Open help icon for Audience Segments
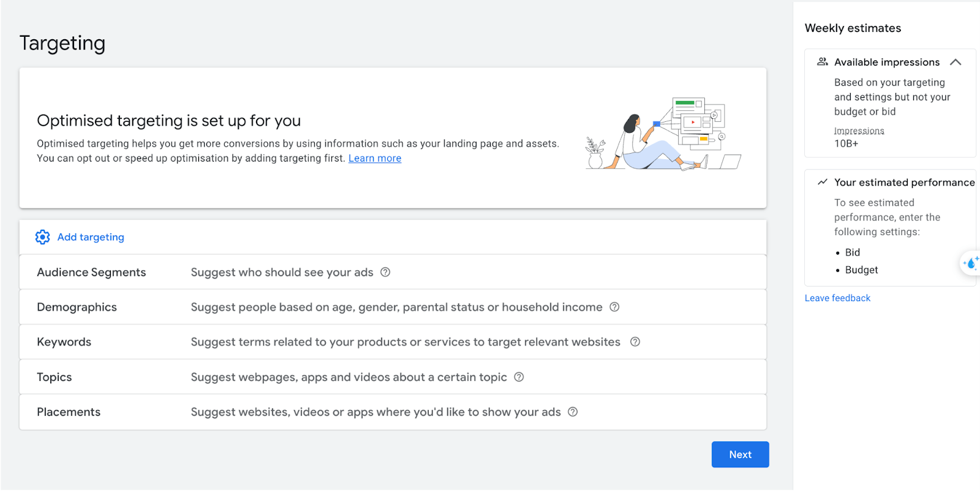The image size is (980, 491). tap(385, 272)
